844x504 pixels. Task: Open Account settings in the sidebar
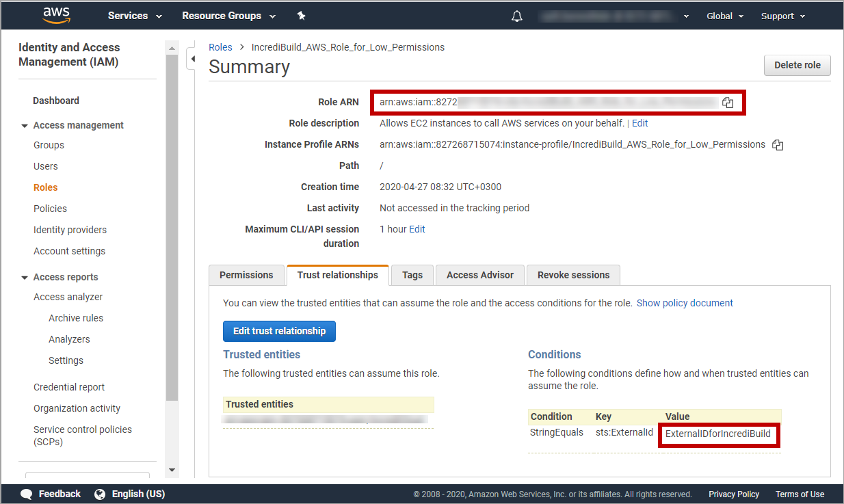70,251
